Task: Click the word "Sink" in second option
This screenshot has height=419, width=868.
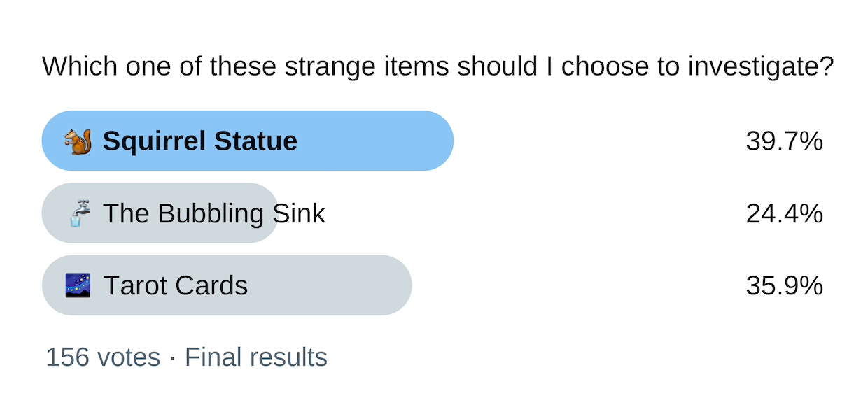Action: click(299, 213)
